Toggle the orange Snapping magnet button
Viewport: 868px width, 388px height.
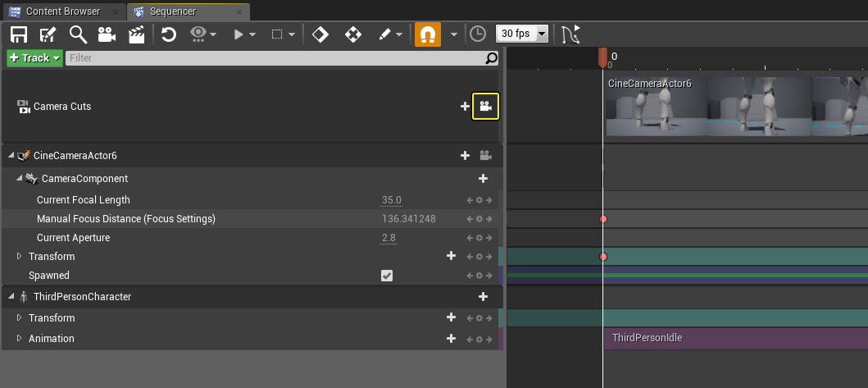pyautogui.click(x=427, y=34)
